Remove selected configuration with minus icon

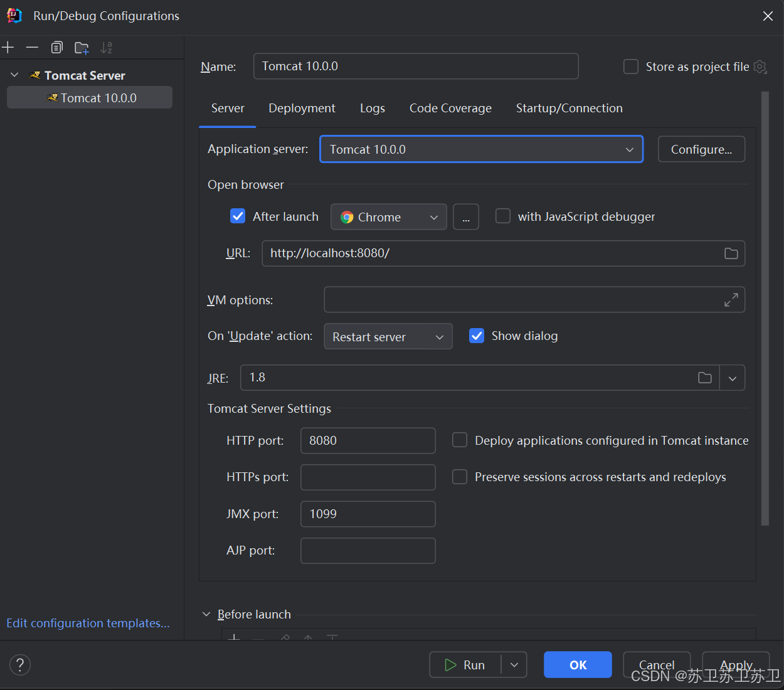32,48
